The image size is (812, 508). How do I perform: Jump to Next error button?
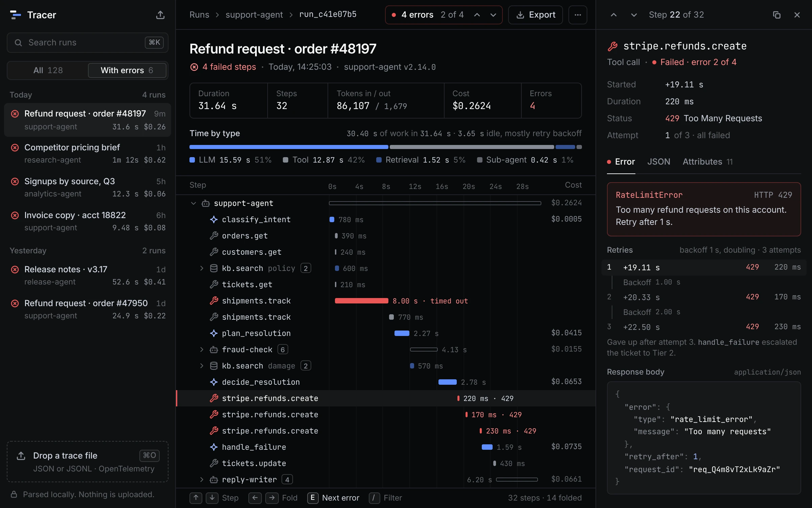[x=334, y=498]
